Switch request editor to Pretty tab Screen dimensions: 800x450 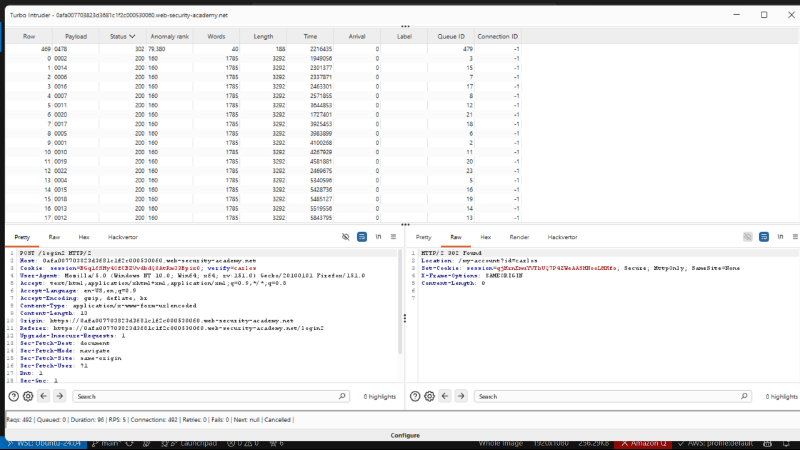coord(22,237)
